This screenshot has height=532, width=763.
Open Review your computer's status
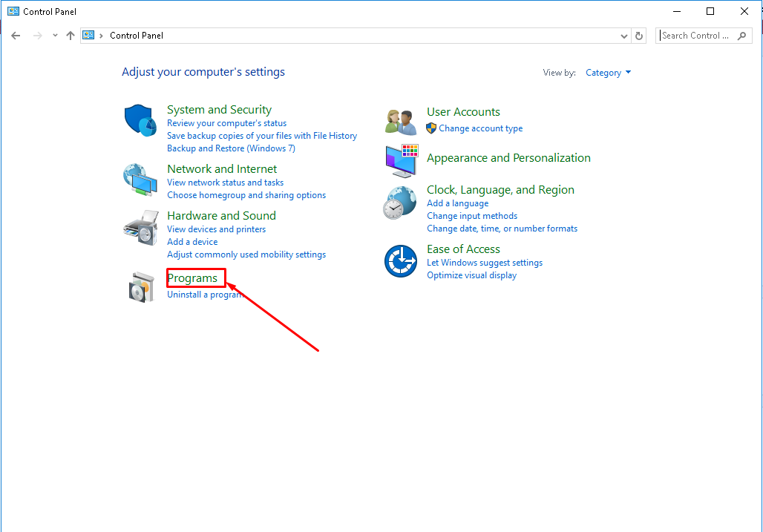pos(227,123)
